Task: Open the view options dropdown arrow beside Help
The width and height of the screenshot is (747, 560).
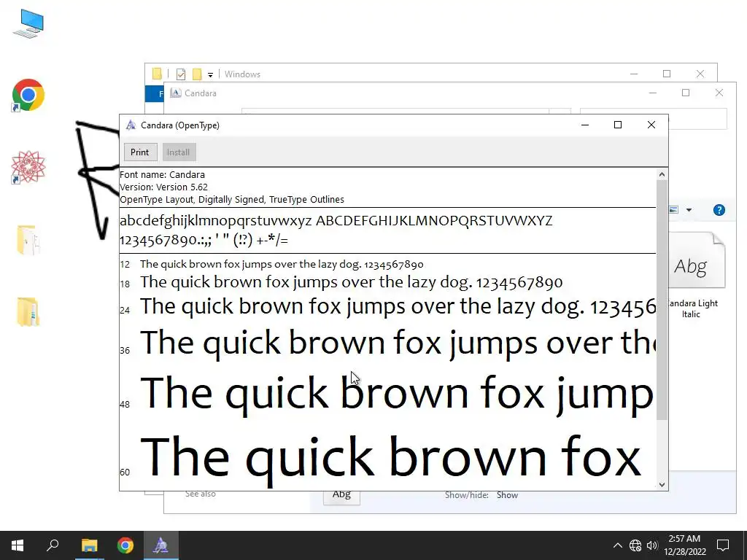Action: [689, 210]
